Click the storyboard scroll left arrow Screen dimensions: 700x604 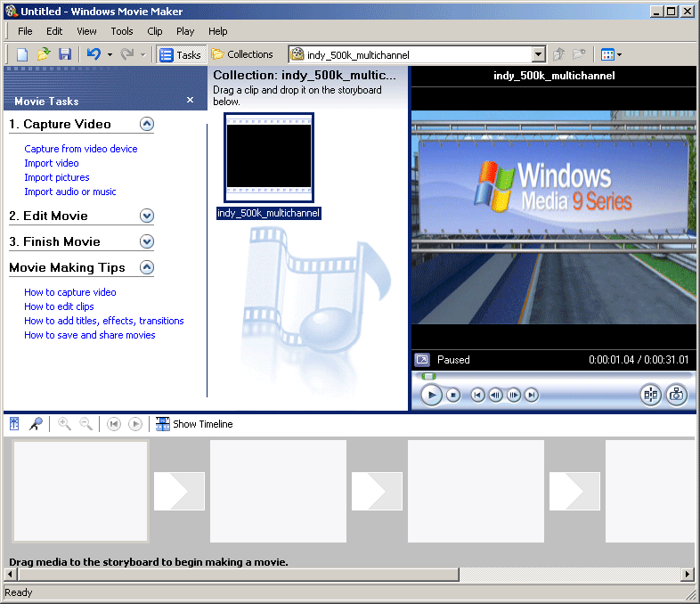pos(11,574)
